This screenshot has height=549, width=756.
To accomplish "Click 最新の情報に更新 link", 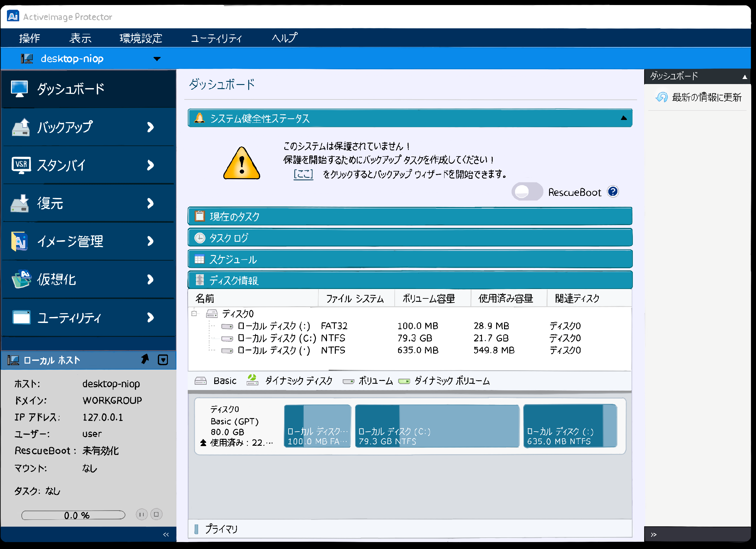I will [707, 97].
